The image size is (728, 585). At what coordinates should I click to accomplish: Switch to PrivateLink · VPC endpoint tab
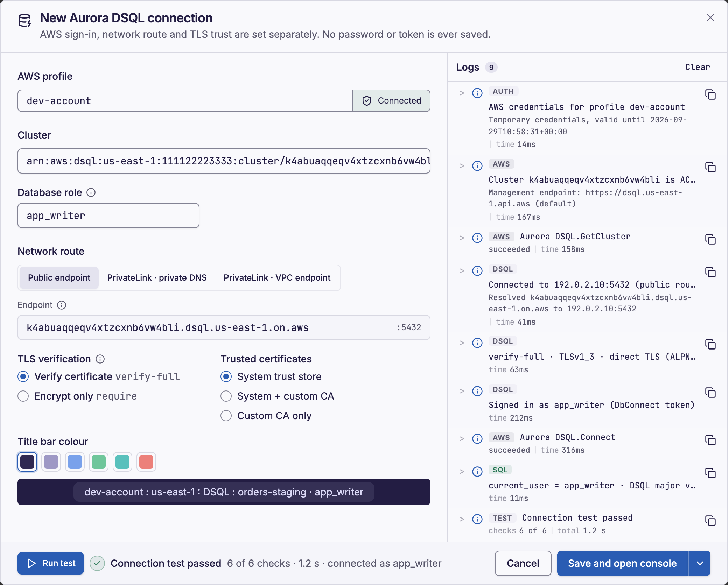[277, 278]
